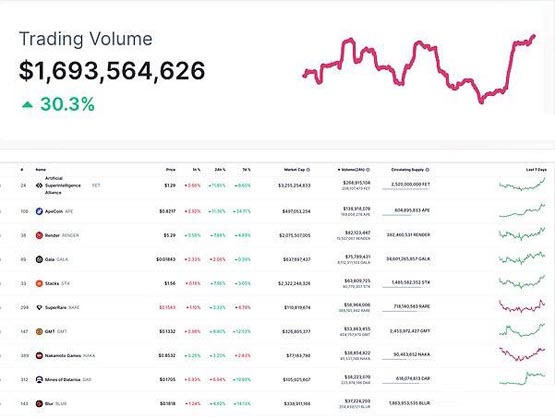
Task: Click the Volume(24h) info icon
Action: tap(368, 170)
